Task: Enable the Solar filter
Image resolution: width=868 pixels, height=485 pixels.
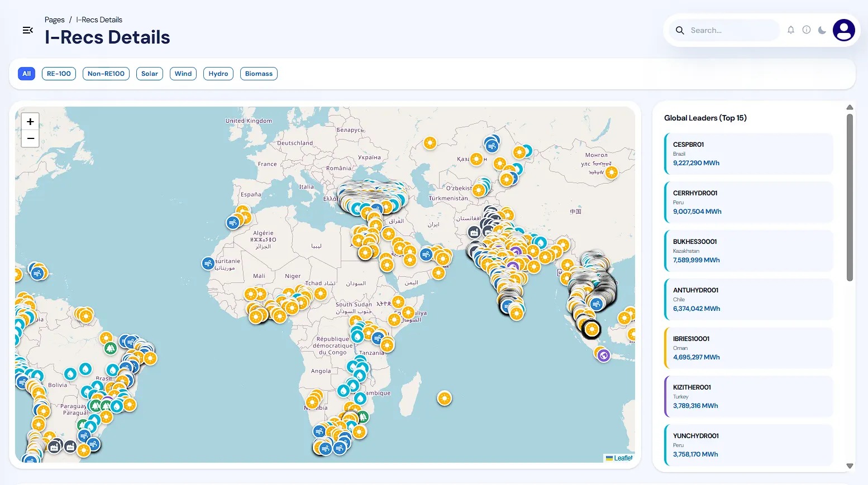Action: point(149,73)
